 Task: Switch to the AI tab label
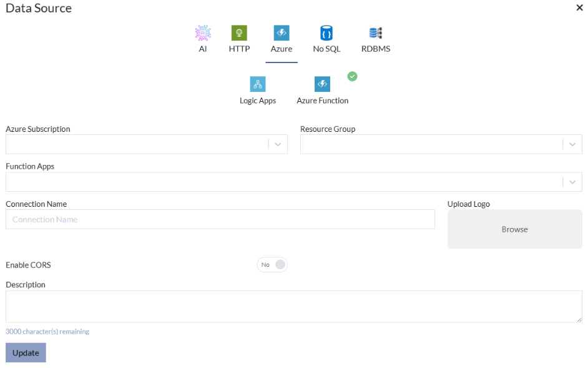(x=203, y=49)
